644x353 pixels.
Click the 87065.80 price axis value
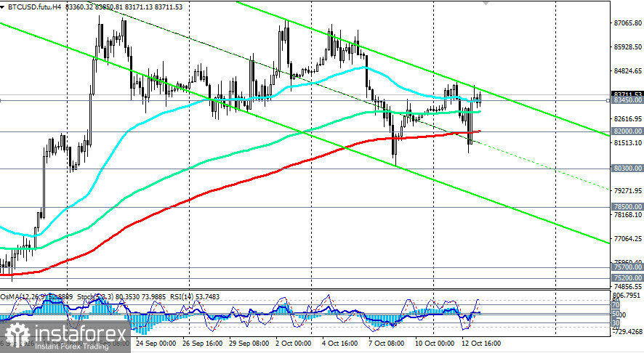pyautogui.click(x=627, y=23)
